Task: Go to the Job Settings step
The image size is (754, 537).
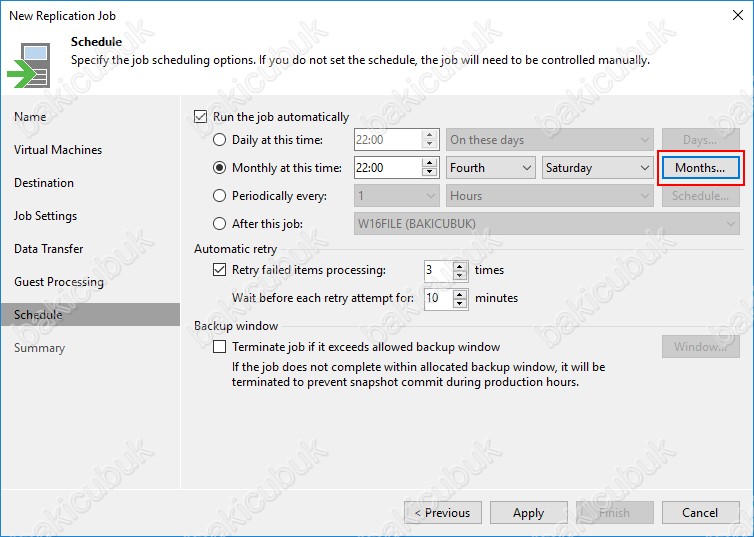Action: click(x=46, y=216)
